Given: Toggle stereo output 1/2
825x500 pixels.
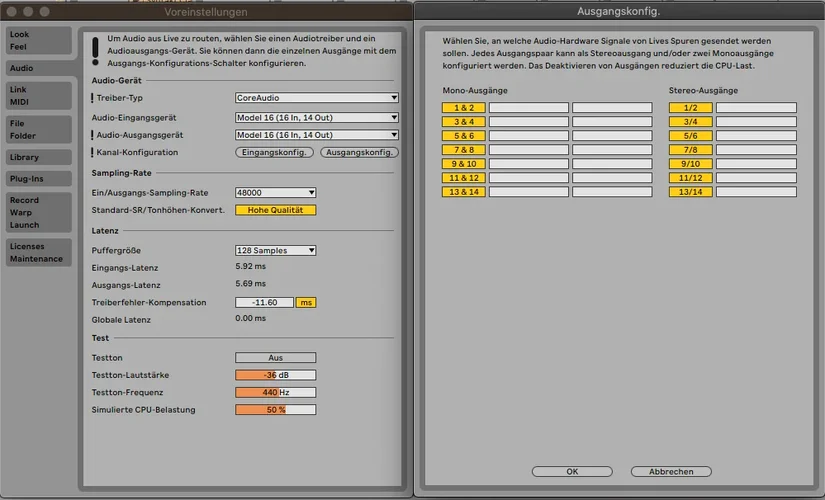Looking at the screenshot, I should 690,108.
